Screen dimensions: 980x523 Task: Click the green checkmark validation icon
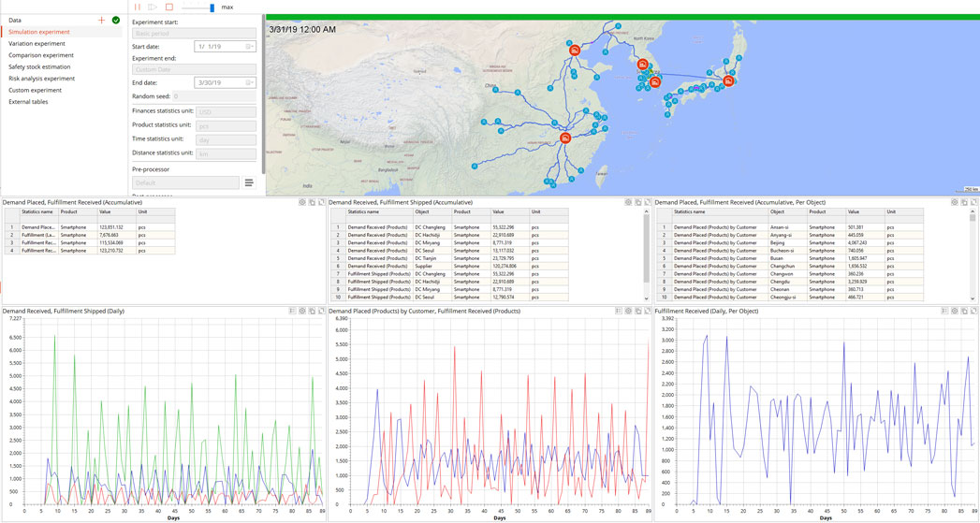click(x=116, y=20)
